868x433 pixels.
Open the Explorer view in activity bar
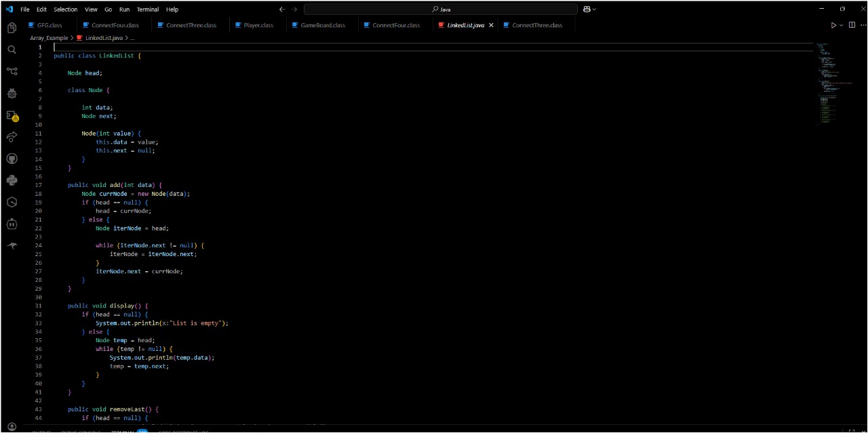coord(12,28)
